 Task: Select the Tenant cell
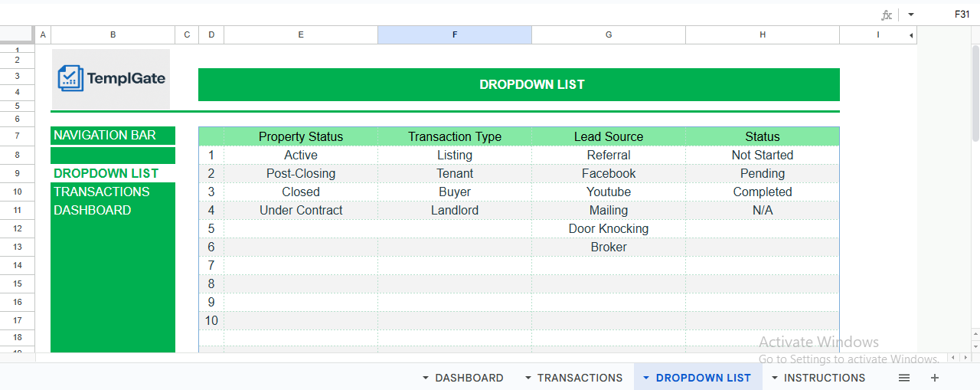[x=455, y=173]
